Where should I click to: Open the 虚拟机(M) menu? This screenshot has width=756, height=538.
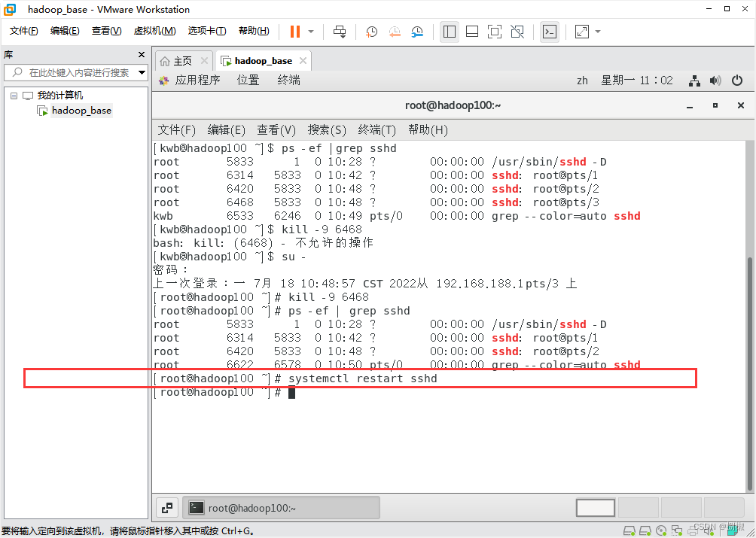(154, 31)
